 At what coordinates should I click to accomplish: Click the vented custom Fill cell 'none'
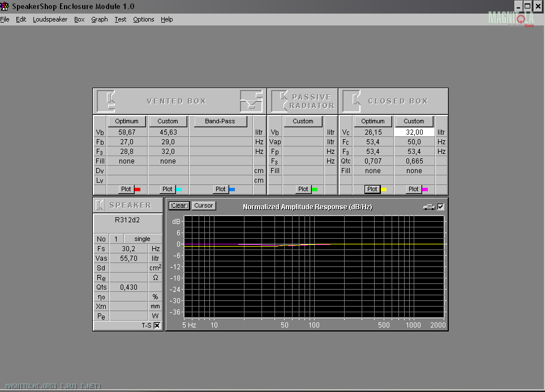(x=168, y=161)
